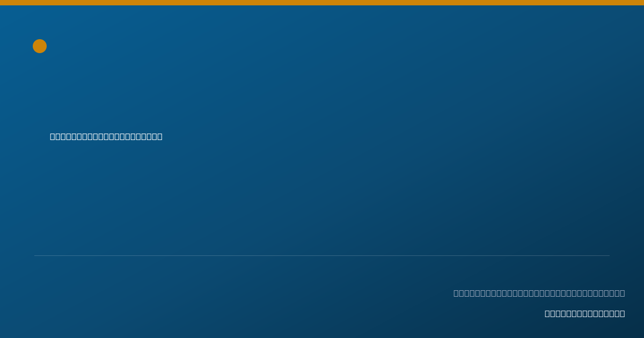Click the last box glyph of the gray text line
Viewport: 644px width, 338px height.
pos(623,293)
